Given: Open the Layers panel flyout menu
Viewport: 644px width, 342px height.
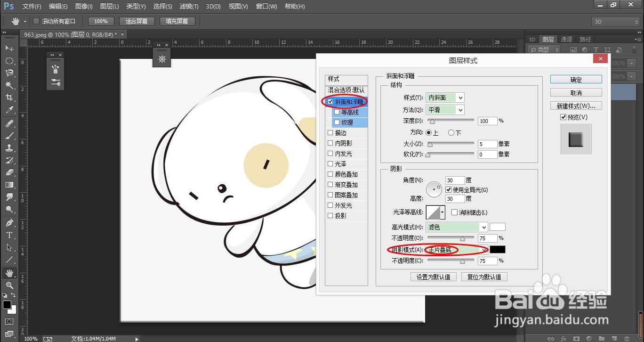Looking at the screenshot, I should [637, 39].
